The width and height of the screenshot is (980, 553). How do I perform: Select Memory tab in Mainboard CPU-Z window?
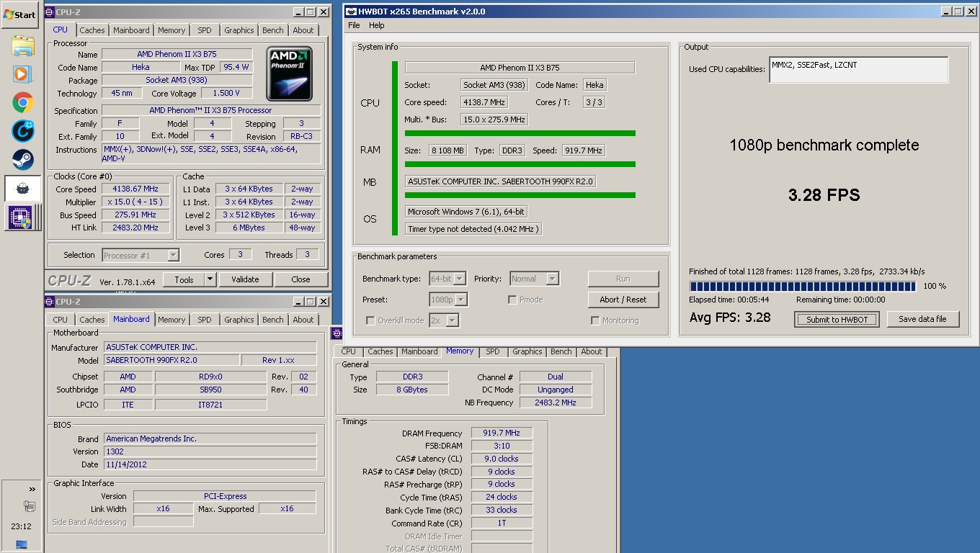171,320
